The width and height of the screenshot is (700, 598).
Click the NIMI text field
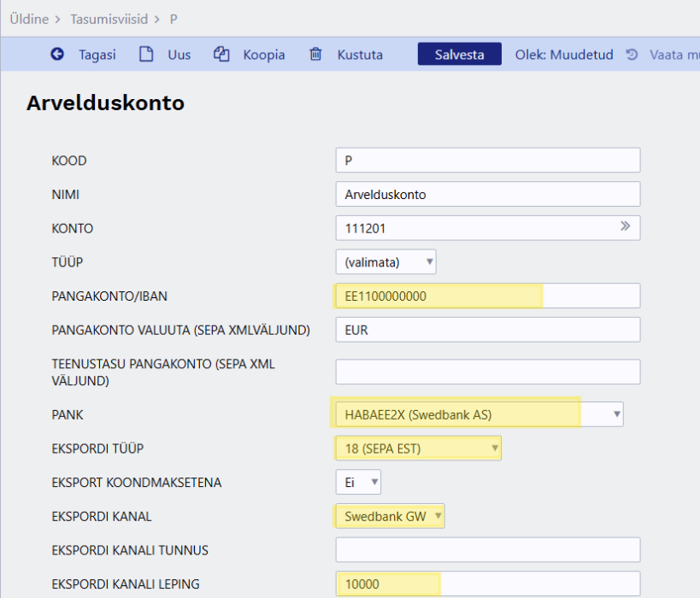click(487, 194)
